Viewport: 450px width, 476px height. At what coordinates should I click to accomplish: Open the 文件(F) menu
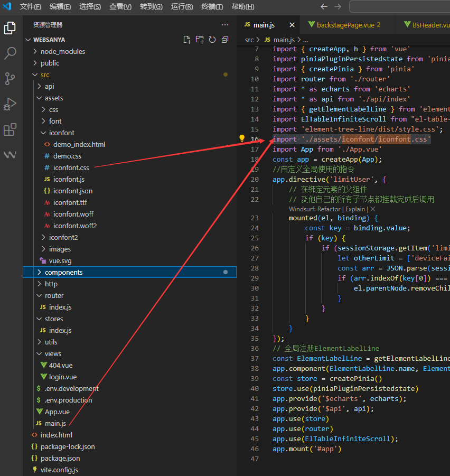click(30, 7)
